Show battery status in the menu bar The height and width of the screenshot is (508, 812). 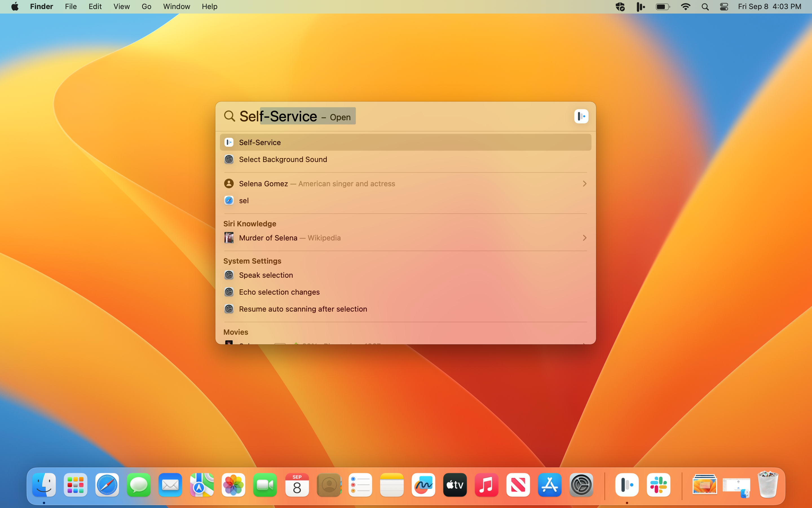(x=663, y=7)
